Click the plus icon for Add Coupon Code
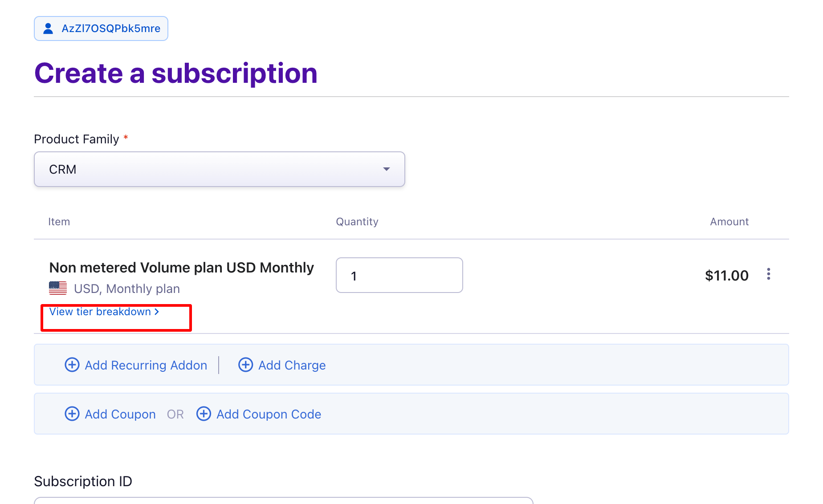 point(204,414)
